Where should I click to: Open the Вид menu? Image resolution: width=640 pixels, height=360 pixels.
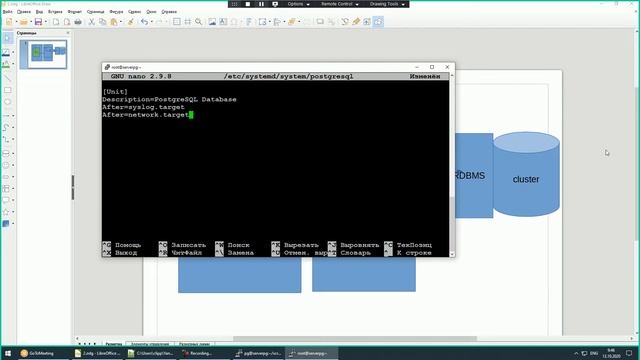39,12
